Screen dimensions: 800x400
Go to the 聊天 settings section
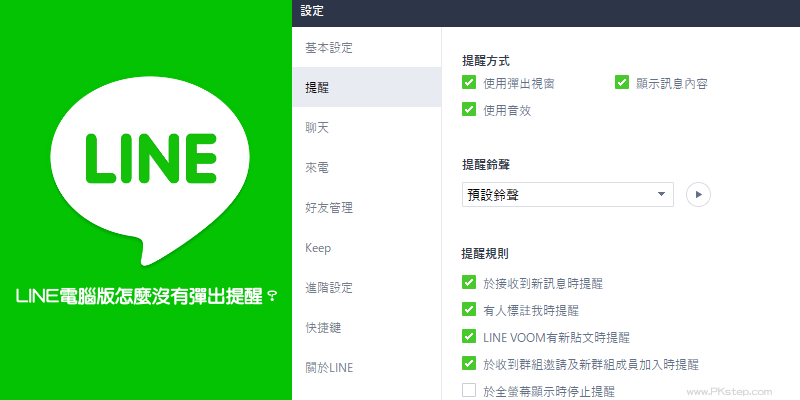tap(366, 128)
